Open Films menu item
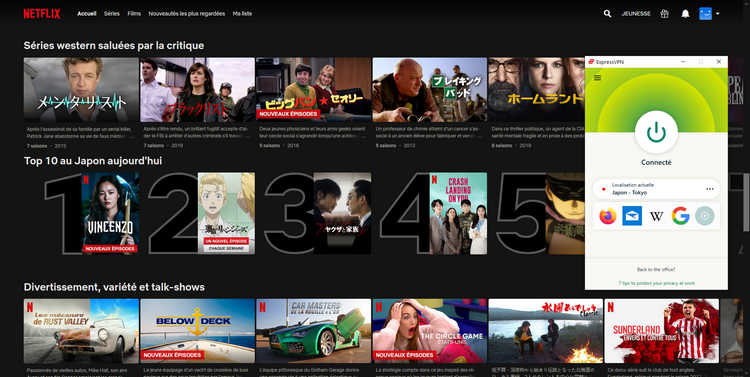Viewport: 750px width, 377px height. [134, 14]
